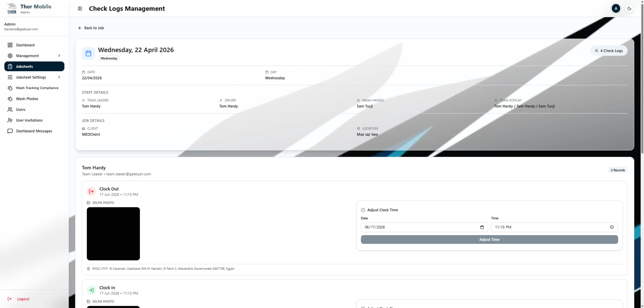Open Dashboard Messages in the sidebar
The width and height of the screenshot is (644, 308).
click(34, 131)
